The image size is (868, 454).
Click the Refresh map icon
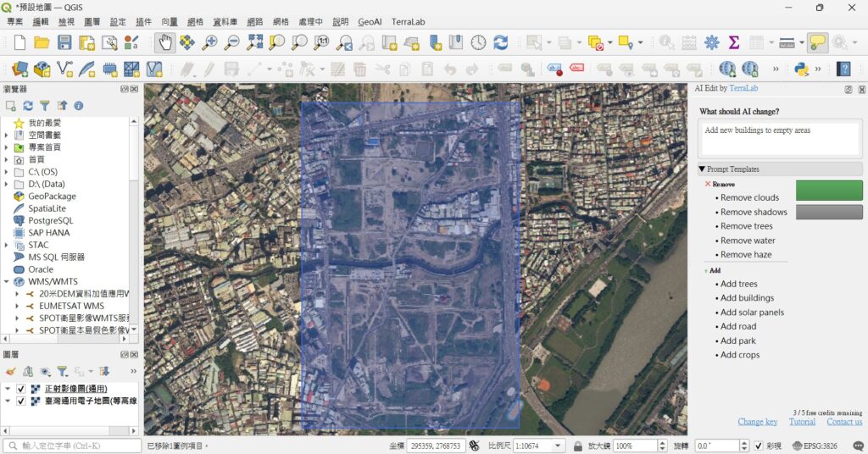coord(500,42)
